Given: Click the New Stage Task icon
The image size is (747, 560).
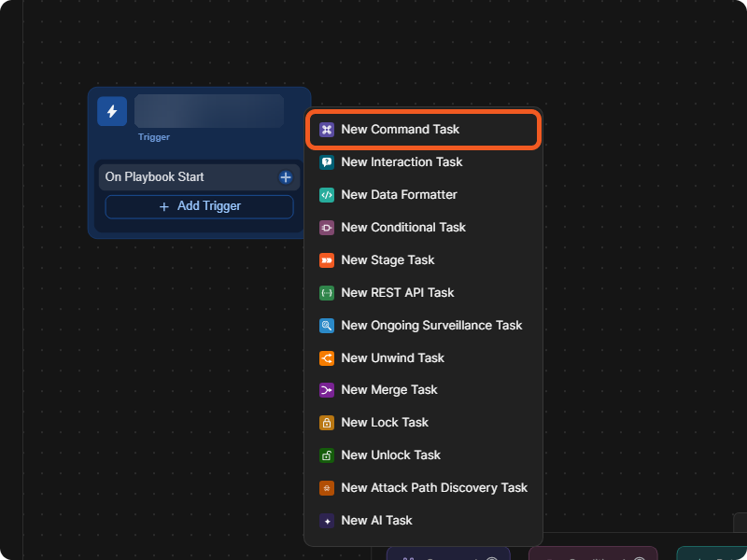Looking at the screenshot, I should coord(326,260).
